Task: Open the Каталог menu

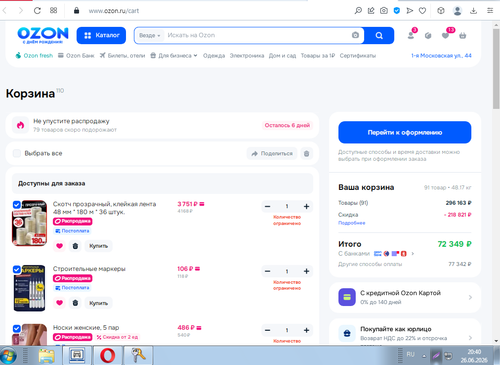Action: 101,35
